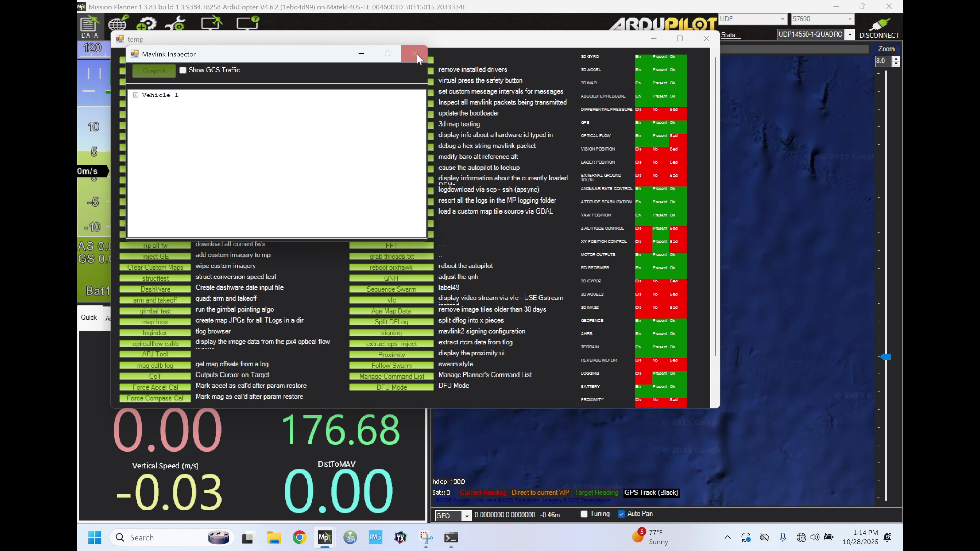The height and width of the screenshot is (551, 980).
Task: Open the volume tray icon
Action: click(x=815, y=537)
